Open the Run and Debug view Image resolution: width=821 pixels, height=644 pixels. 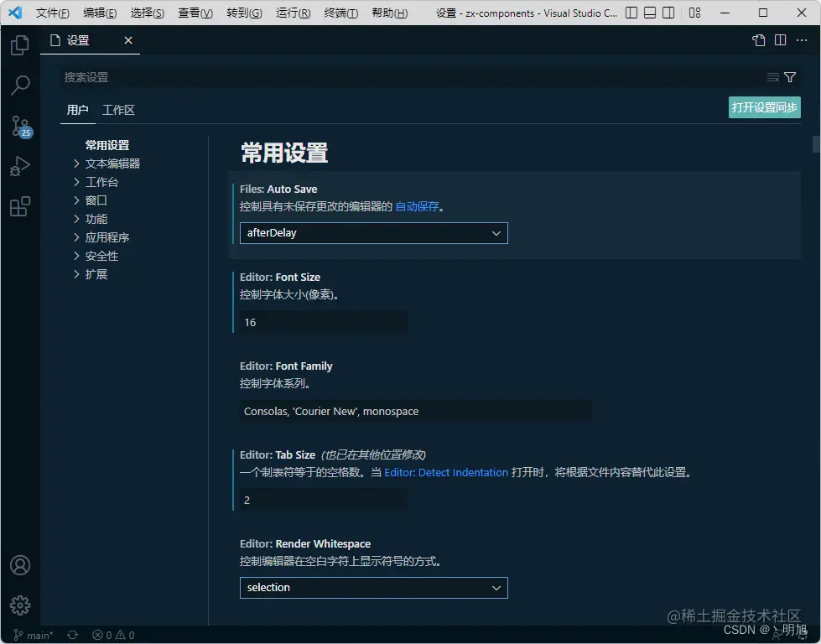[x=19, y=166]
